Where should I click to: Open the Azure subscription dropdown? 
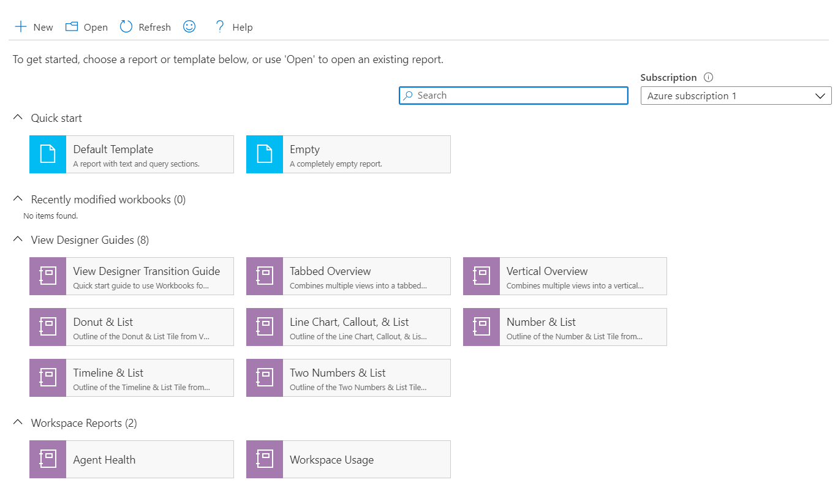[821, 96]
